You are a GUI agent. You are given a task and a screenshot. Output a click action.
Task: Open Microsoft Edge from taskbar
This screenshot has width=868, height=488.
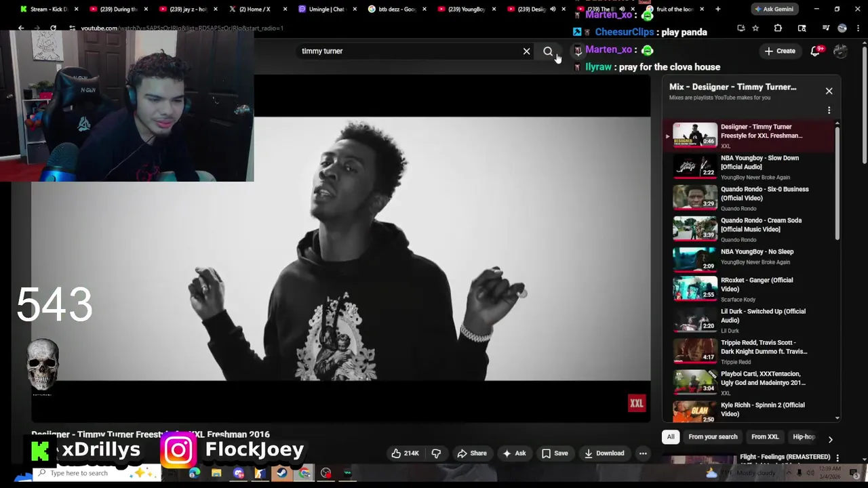[195, 473]
